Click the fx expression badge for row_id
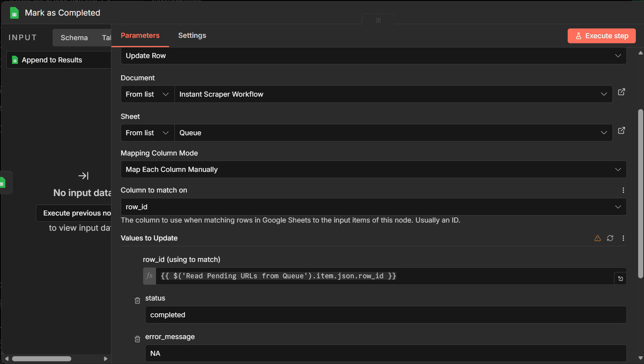 pos(150,276)
